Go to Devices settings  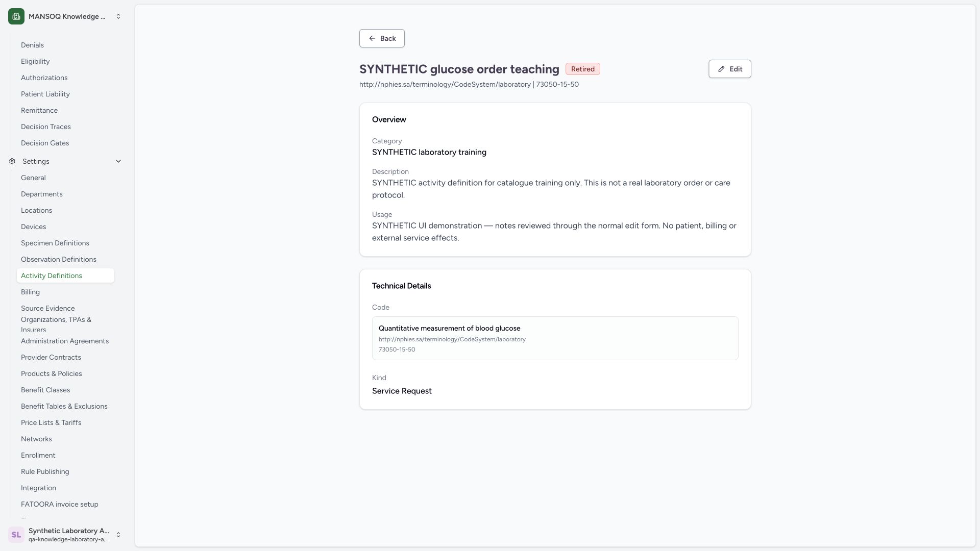(65, 227)
